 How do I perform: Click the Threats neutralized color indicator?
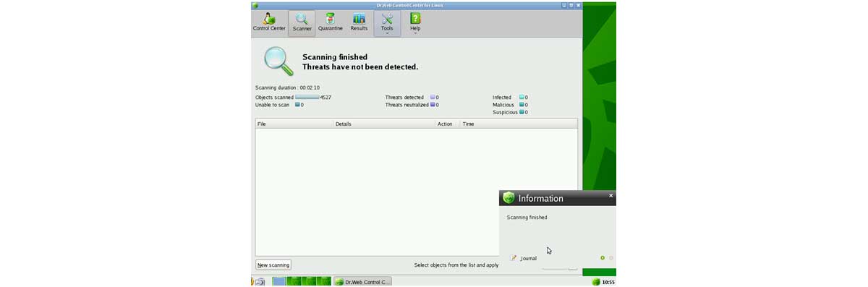pos(433,105)
